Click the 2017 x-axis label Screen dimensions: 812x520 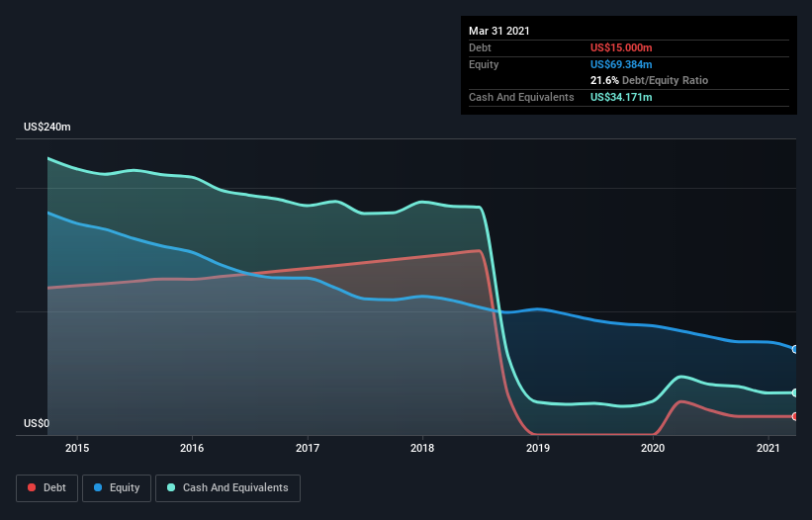coord(308,448)
